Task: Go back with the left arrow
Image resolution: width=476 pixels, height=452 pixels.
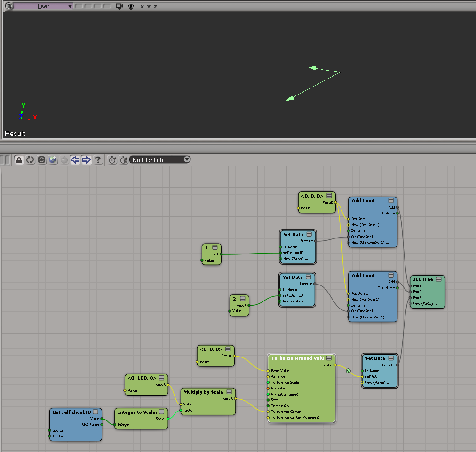Action: pyautogui.click(x=75, y=160)
